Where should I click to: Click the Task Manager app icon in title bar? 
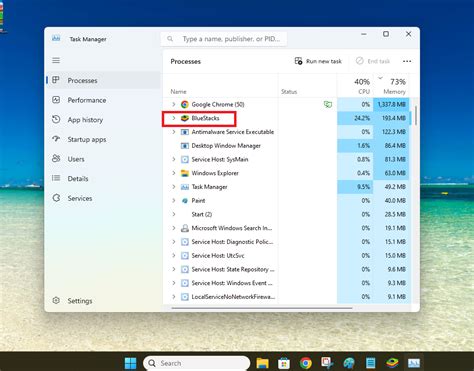point(56,39)
